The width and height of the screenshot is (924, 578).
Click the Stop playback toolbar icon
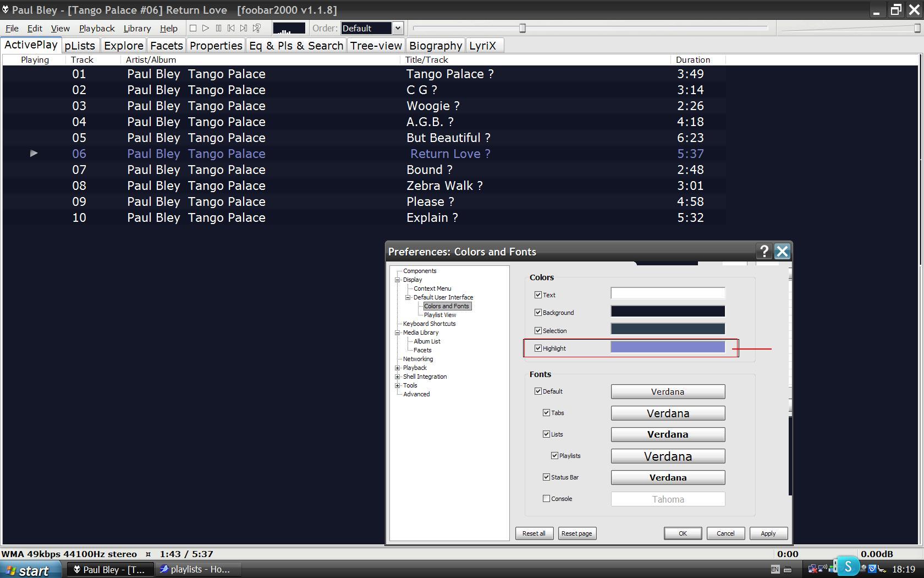[x=193, y=28]
